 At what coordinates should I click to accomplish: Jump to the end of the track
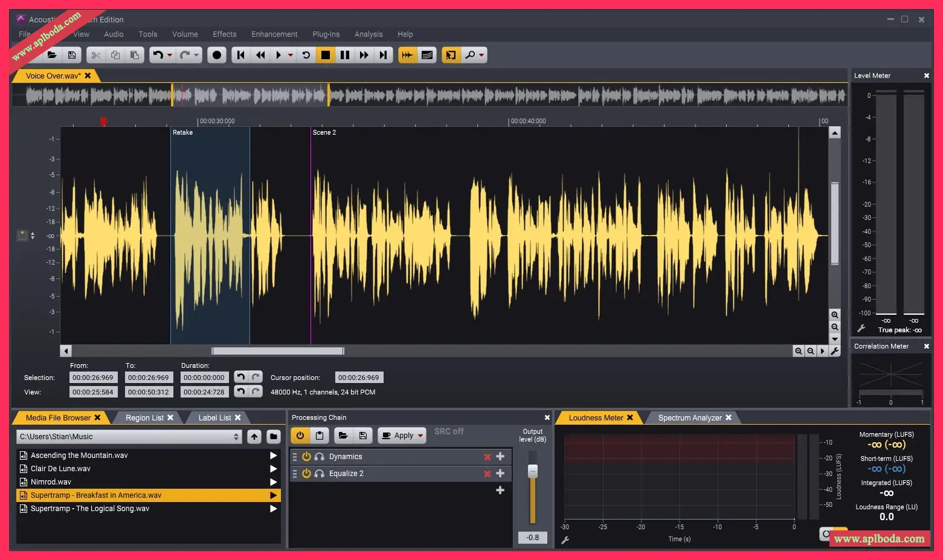click(x=384, y=55)
